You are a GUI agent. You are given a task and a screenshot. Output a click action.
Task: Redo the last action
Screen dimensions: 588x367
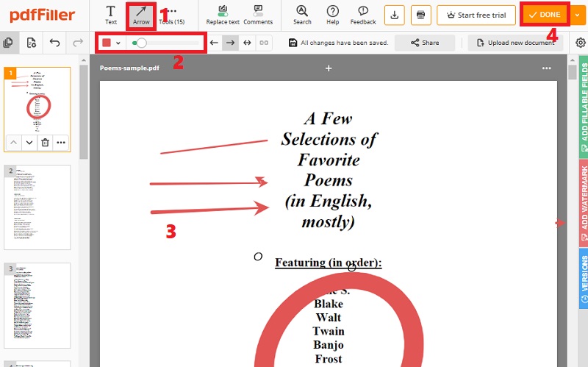78,43
